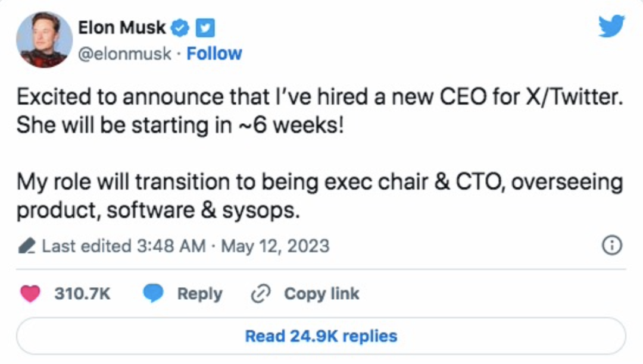
Task: Click the exec chair & CTO paragraph
Action: point(319,196)
